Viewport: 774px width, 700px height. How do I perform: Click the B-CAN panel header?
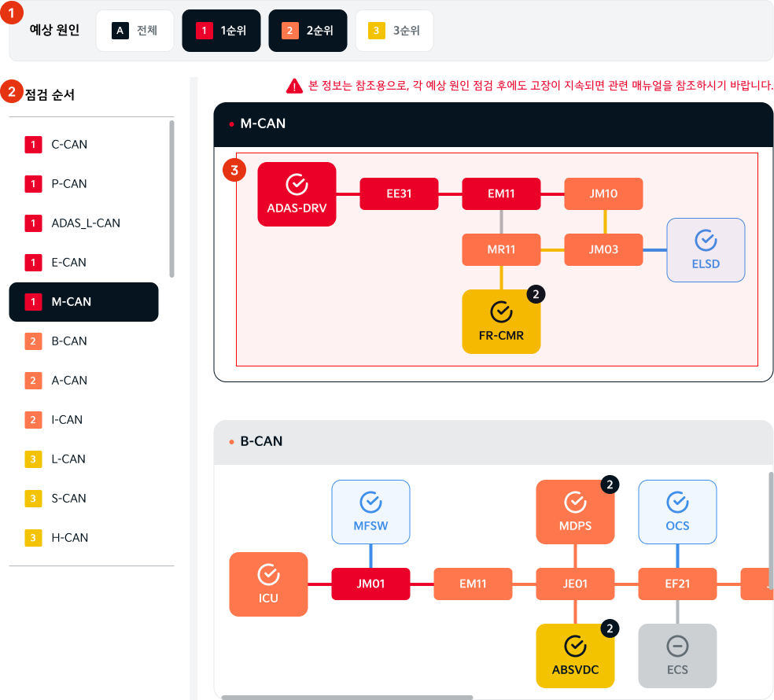tap(493, 442)
